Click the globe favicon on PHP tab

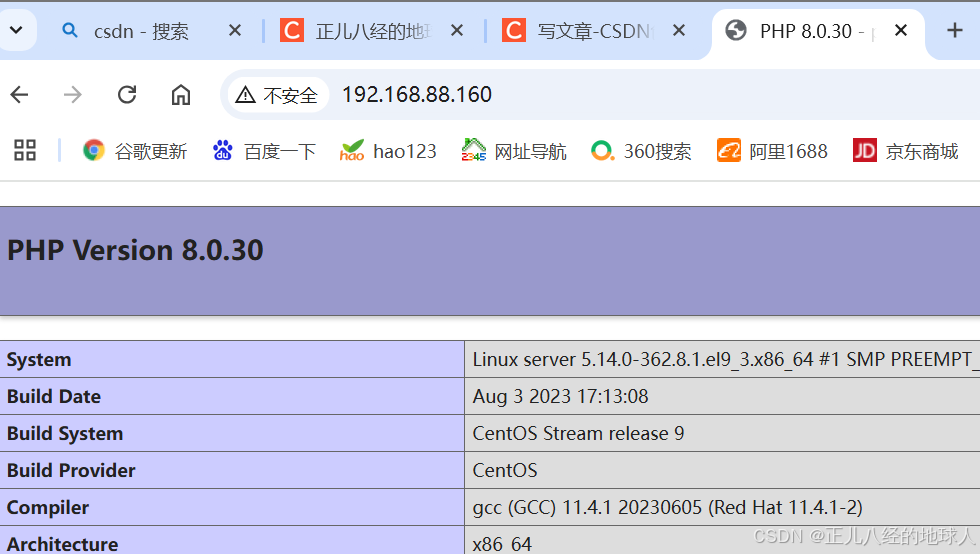pyautogui.click(x=736, y=30)
